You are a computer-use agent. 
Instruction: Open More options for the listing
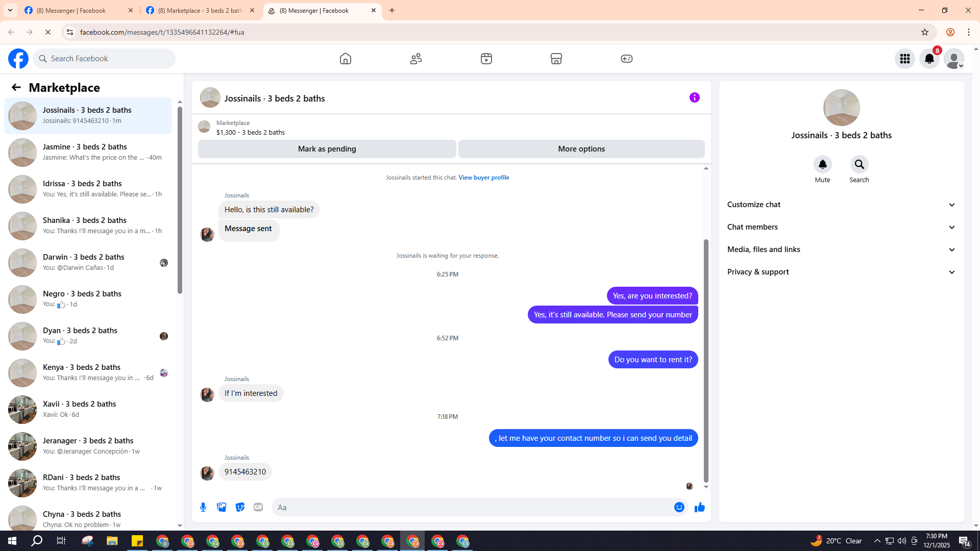(x=581, y=149)
